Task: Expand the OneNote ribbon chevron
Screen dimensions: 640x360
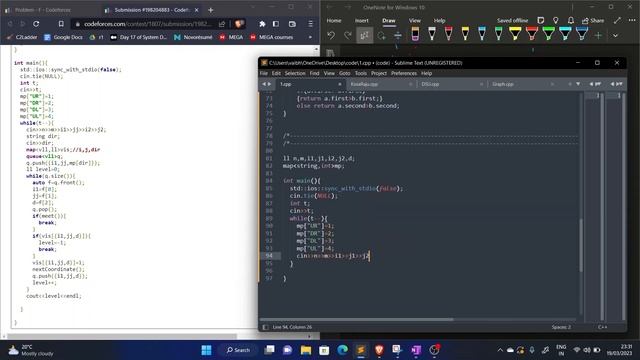Action: (615, 36)
